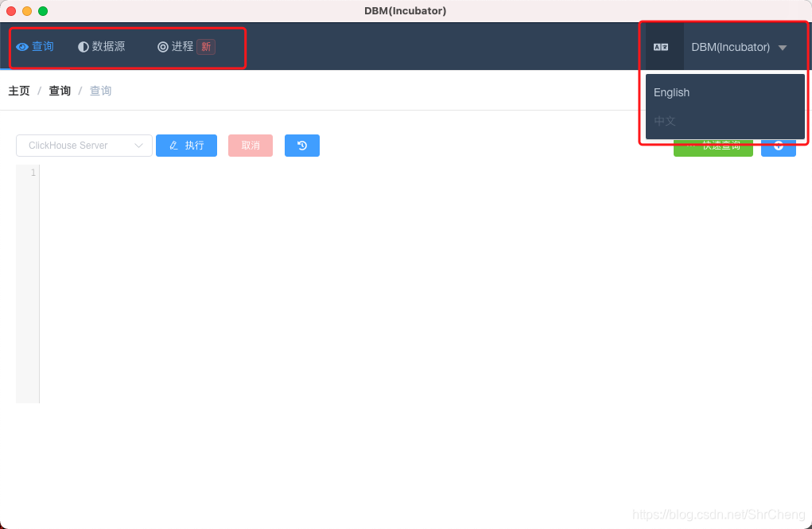Click the 快速查询 quick query button
812x529 pixels.
pyautogui.click(x=713, y=146)
